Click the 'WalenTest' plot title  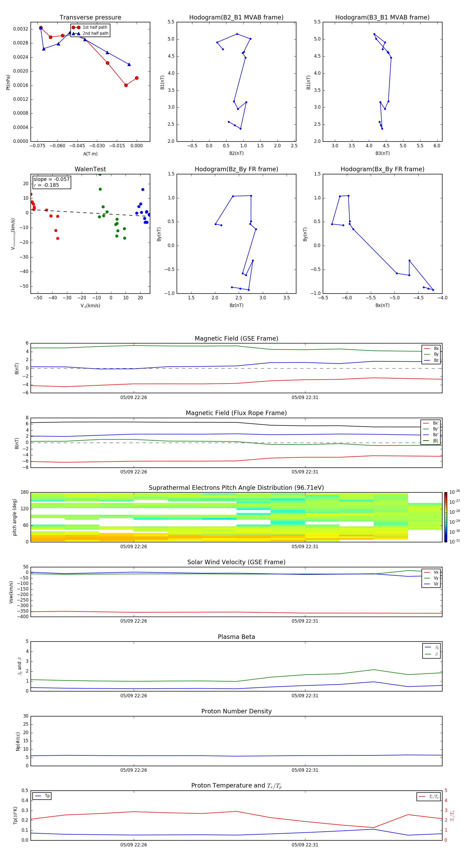coord(90,169)
